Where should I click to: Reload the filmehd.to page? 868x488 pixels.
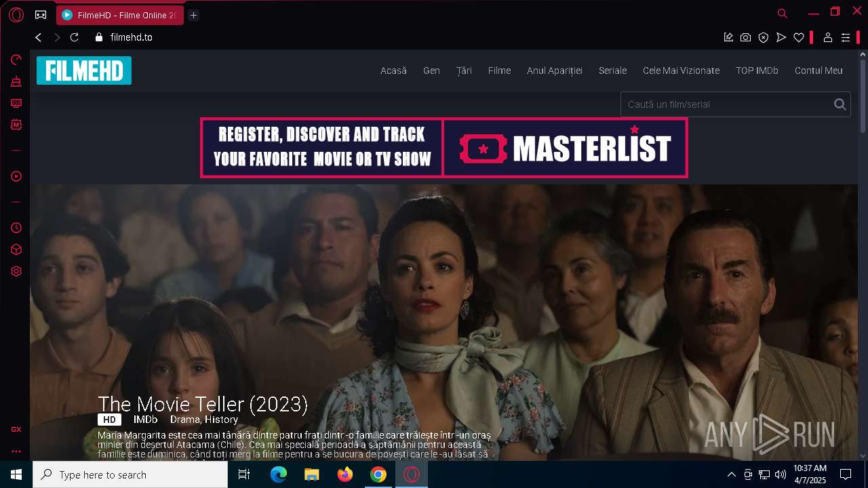[x=75, y=37]
